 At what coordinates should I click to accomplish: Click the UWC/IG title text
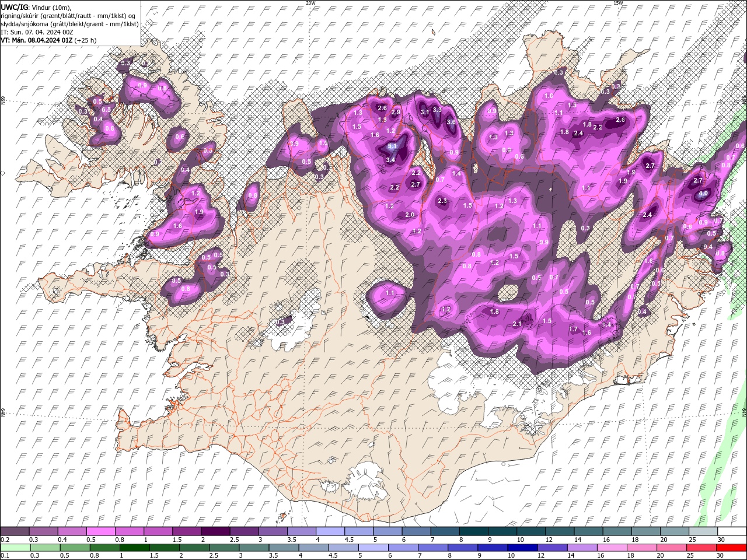point(15,6)
